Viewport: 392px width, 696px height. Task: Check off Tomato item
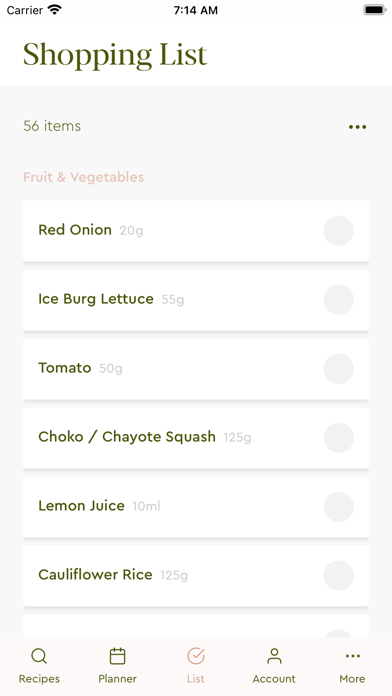(339, 368)
